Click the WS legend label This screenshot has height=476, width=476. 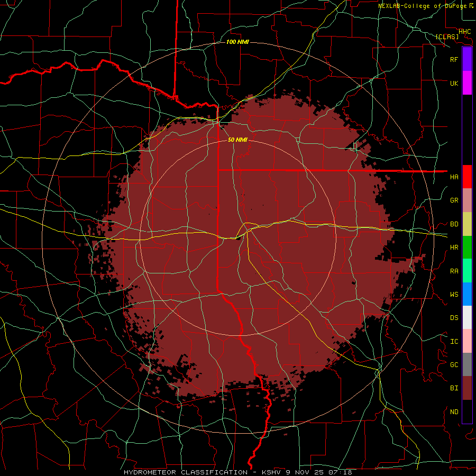pos(454,294)
